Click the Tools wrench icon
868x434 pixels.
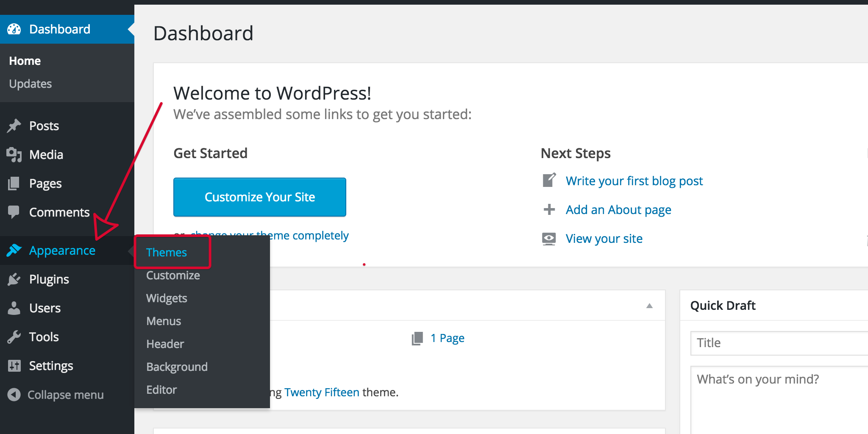(x=14, y=337)
